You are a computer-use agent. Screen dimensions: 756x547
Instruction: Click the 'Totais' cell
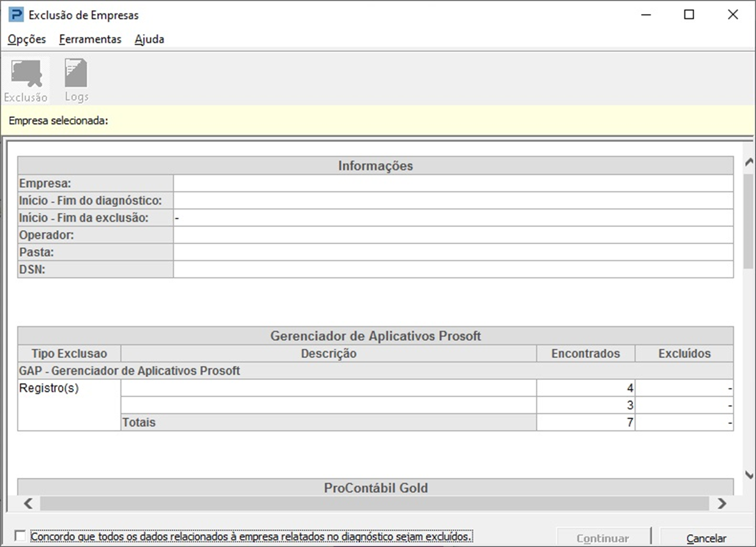click(328, 422)
